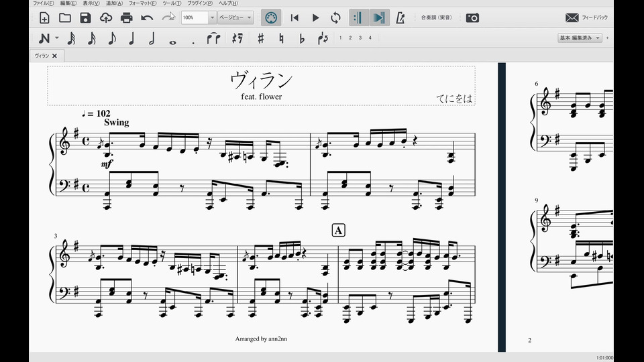Select quarter note duration
Image resolution: width=644 pixels, height=362 pixels.
click(x=132, y=38)
